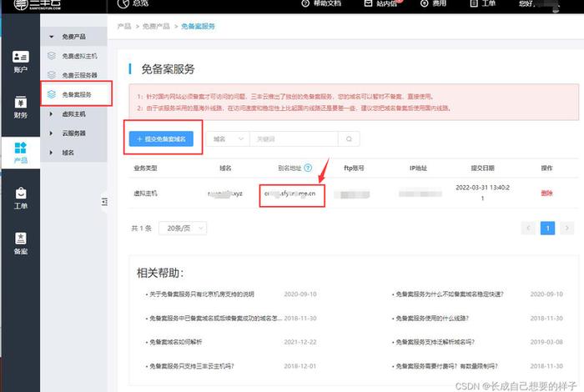Open help article 免备案服务只支持三丰云主机吗?
This screenshot has width=584, height=392.
point(191,366)
